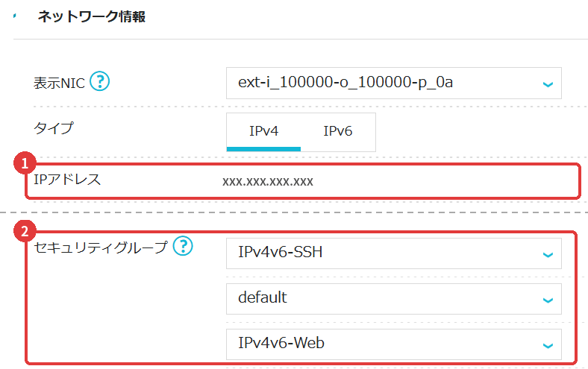588x369 pixels.
Task: Open the 表示NIC dropdown ext-i_100000-o_100000-p_0a
Action: coord(394,83)
